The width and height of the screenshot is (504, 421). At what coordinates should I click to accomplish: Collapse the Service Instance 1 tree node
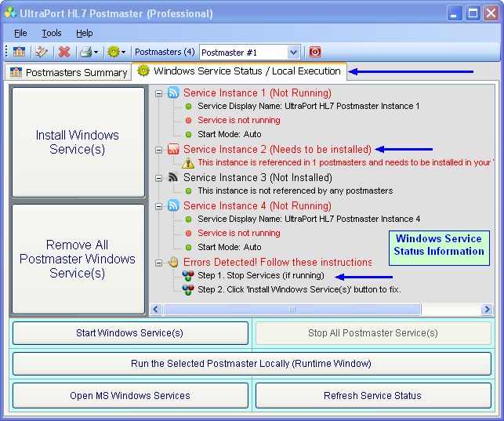point(159,93)
